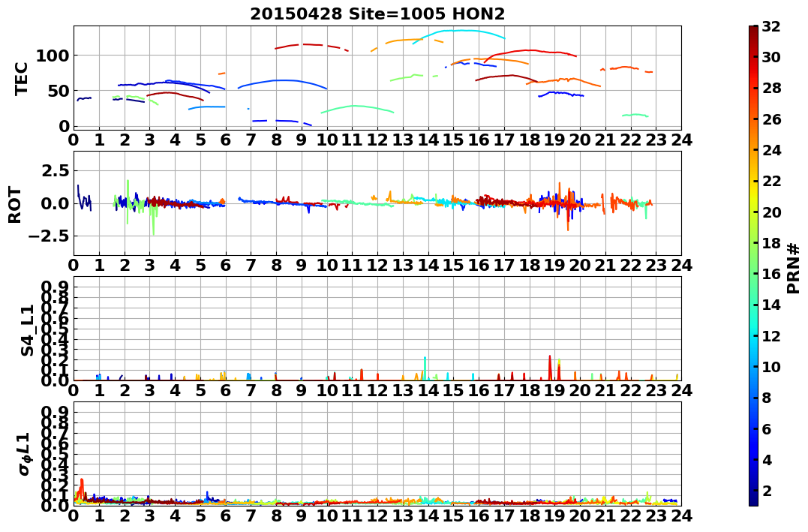This screenshot has height=532, width=808.
Task: Click the "24" colorbar tick label
Action: coord(771,150)
